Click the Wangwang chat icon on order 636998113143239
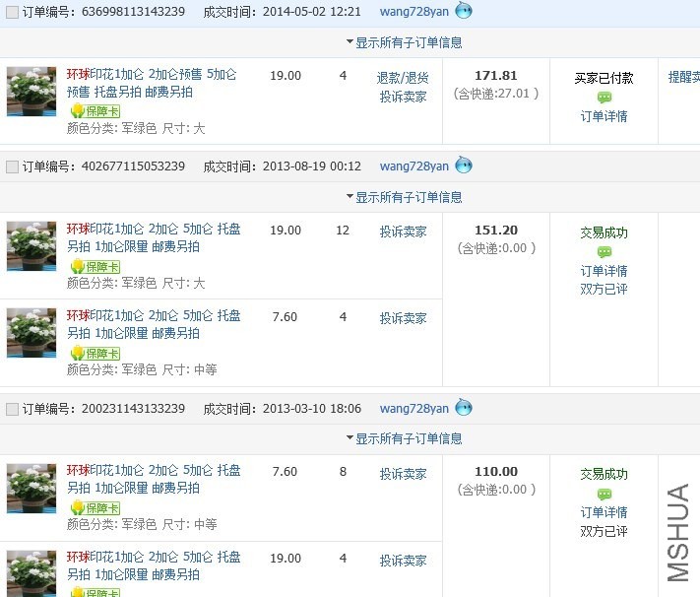Viewport: 700px width, 597px height. [464, 11]
